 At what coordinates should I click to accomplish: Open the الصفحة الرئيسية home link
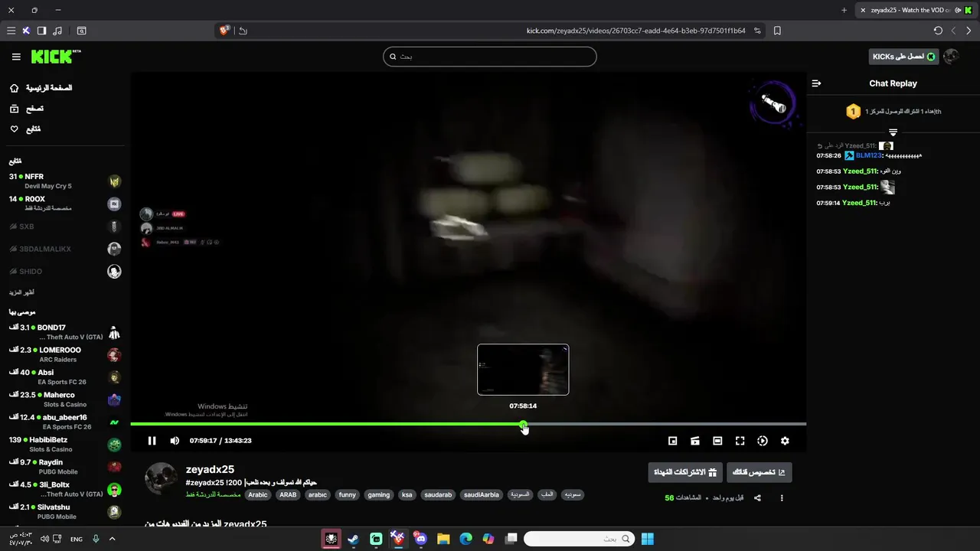(x=41, y=88)
